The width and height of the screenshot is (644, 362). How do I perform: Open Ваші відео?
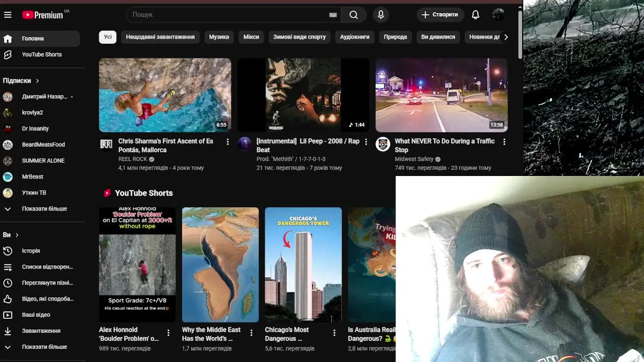click(x=40, y=315)
